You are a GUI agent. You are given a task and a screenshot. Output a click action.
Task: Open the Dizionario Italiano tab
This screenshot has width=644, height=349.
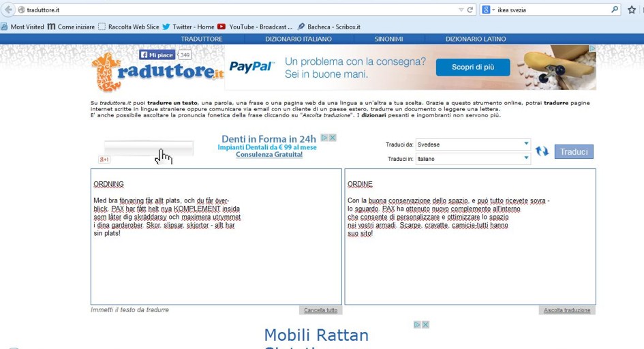[x=298, y=39]
